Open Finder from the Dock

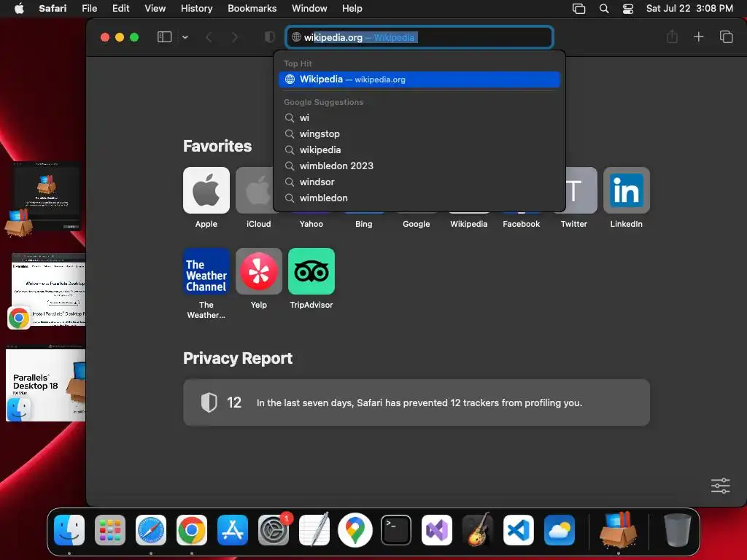tap(69, 530)
